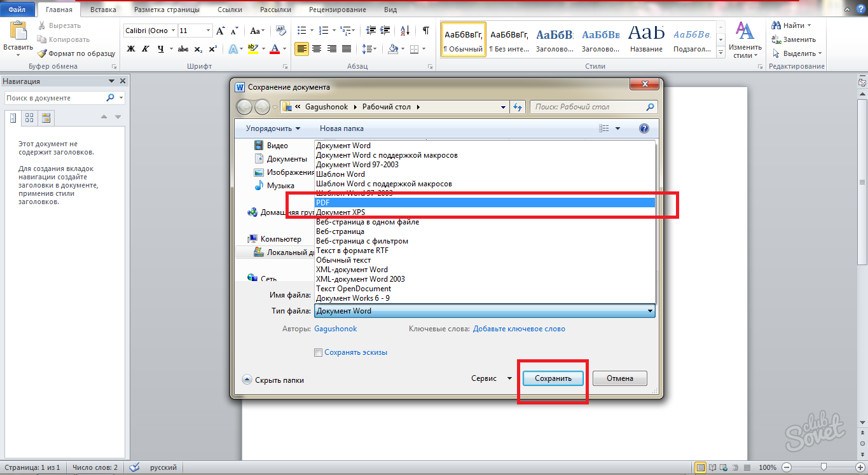868x475 pixels.
Task: Click Format Painter (Формат по образцу)
Action: (76, 53)
